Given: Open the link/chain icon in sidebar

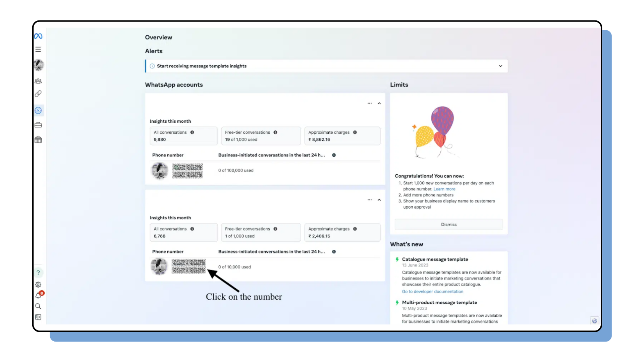Looking at the screenshot, I should [x=38, y=94].
